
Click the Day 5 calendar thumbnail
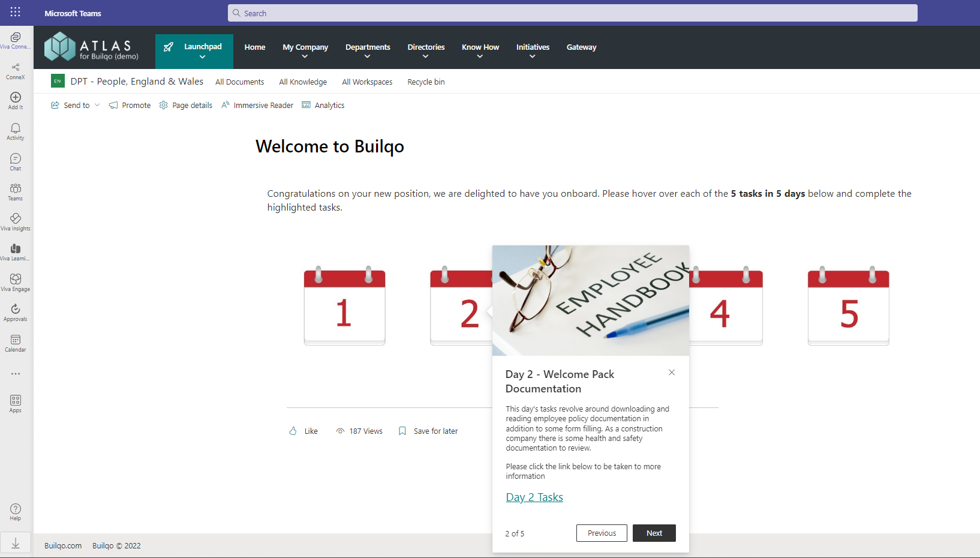[848, 307]
